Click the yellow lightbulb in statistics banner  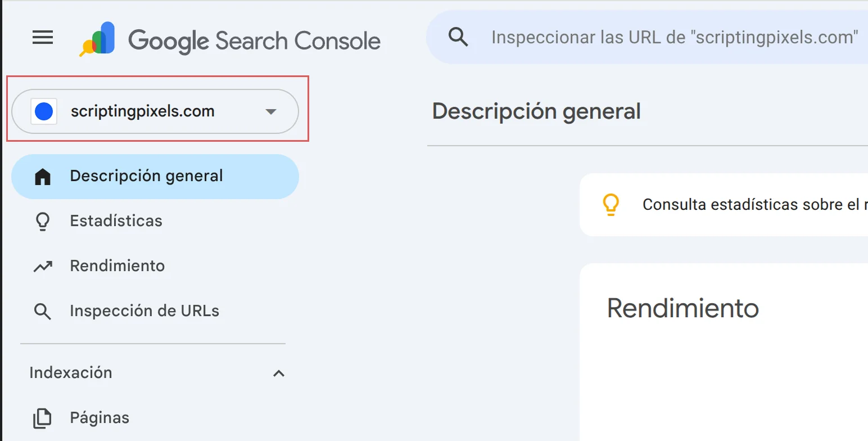click(611, 205)
